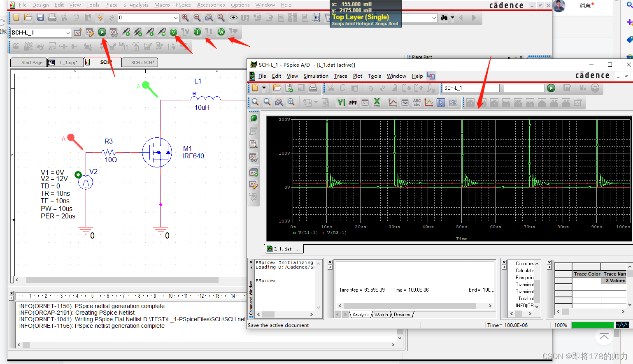Zoom out on schematic in Capture
This screenshot has width=633, height=364.
pyautogui.click(x=197, y=18)
